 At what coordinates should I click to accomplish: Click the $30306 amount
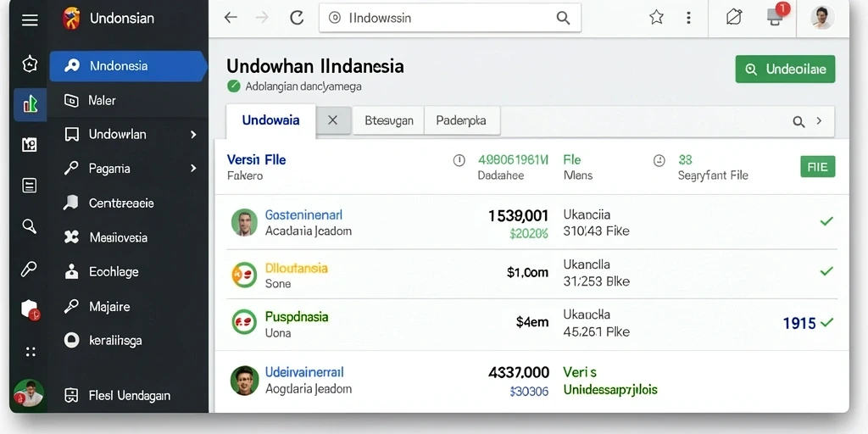point(529,392)
